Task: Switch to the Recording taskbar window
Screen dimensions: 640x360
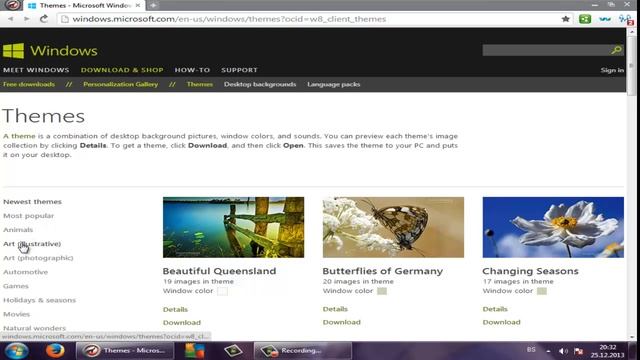Action: (x=302, y=351)
